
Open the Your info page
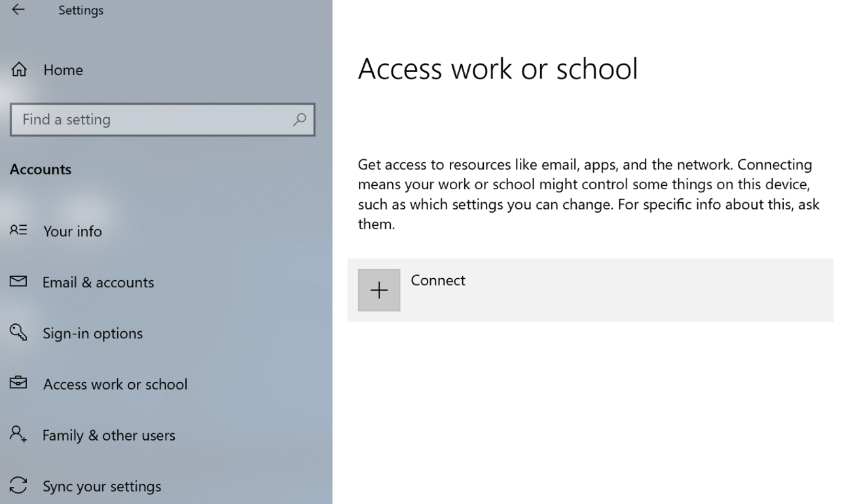(x=72, y=231)
